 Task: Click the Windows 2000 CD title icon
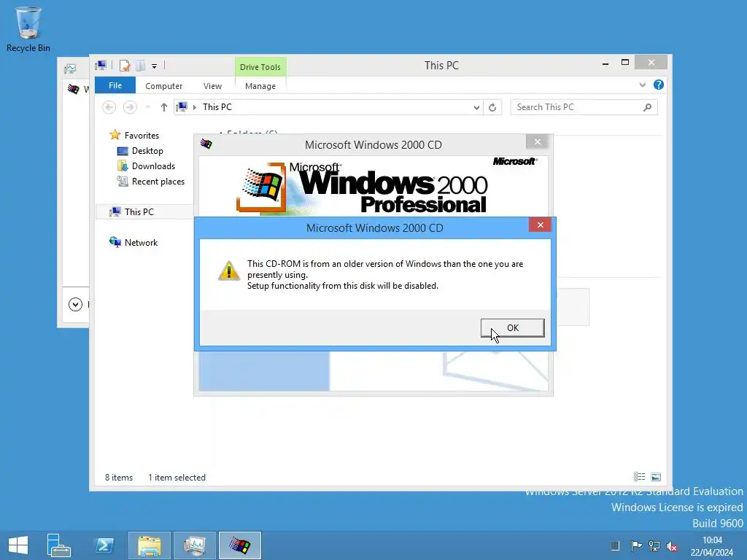coord(206,144)
